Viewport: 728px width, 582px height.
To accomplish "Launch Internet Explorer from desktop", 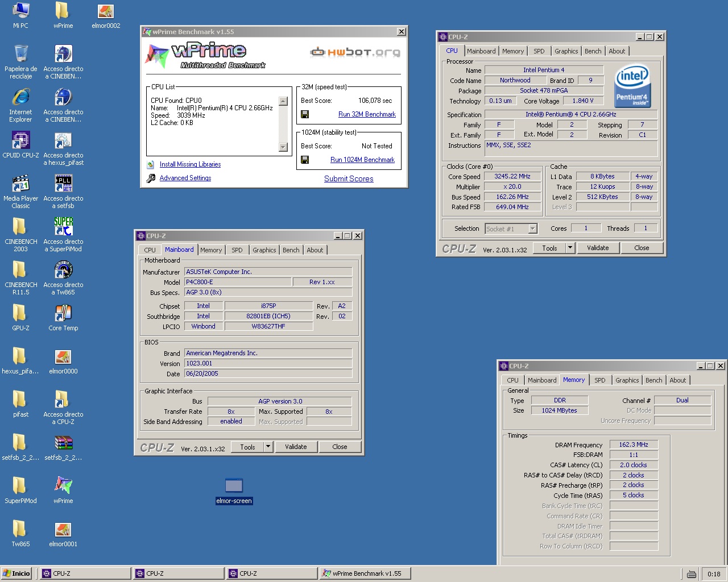I will (x=20, y=97).
